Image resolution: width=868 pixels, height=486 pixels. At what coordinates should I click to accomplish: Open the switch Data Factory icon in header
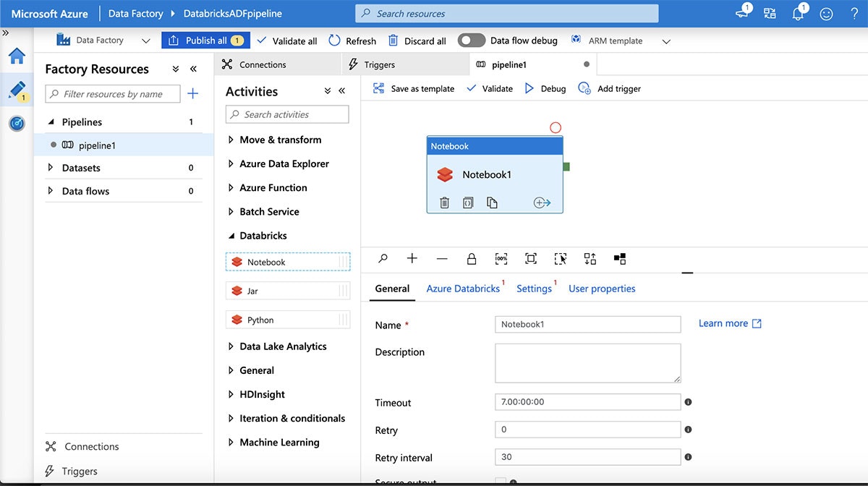(770, 14)
